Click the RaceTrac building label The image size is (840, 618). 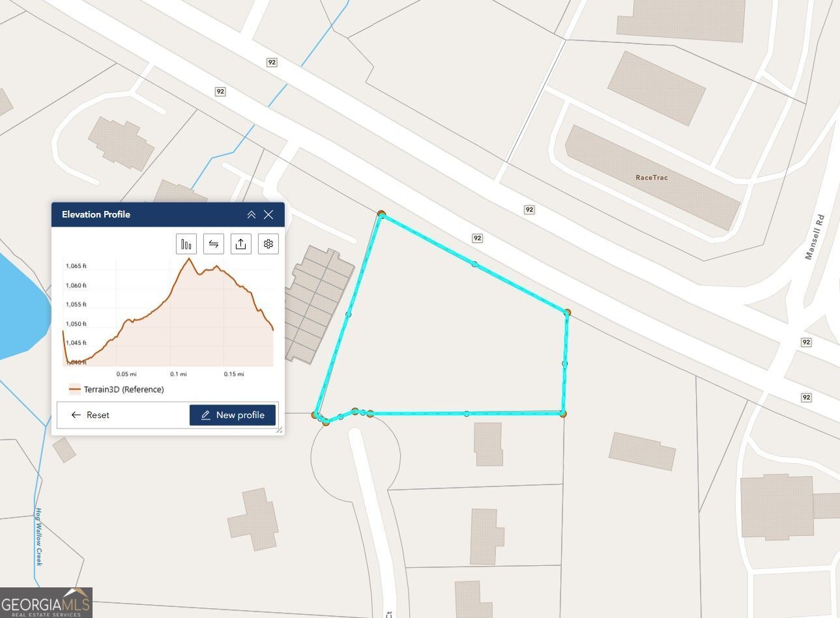click(652, 177)
